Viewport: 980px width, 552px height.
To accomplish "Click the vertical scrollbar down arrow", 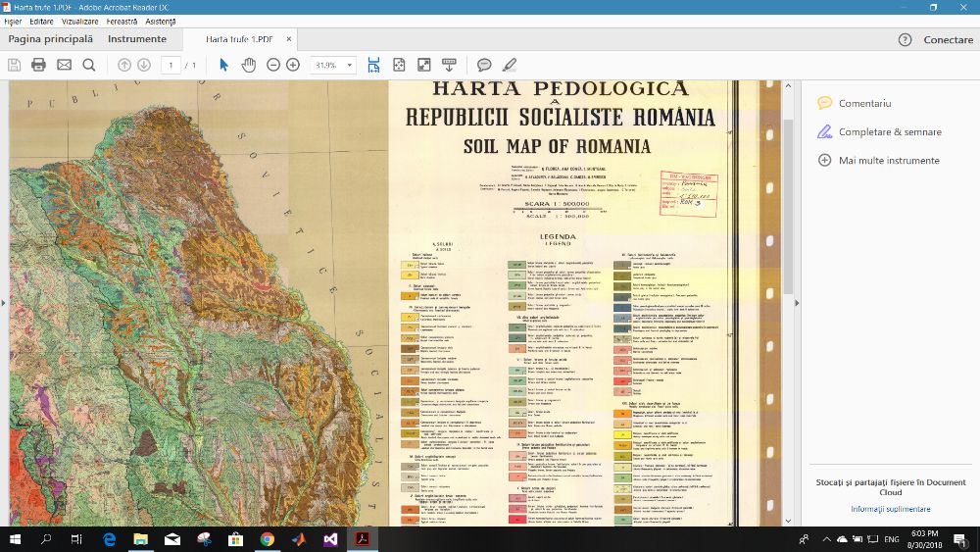I will pyautogui.click(x=788, y=521).
